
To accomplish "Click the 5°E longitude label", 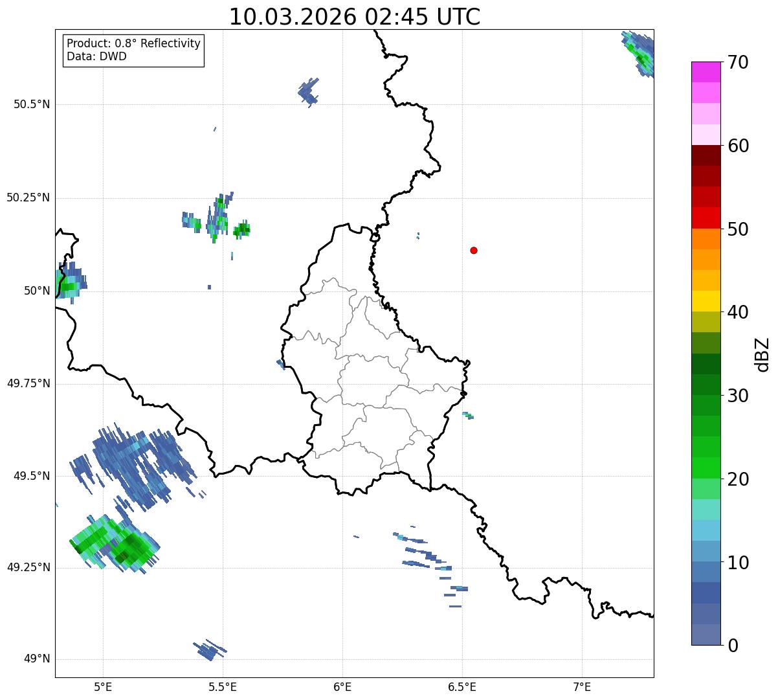I will [x=103, y=686].
